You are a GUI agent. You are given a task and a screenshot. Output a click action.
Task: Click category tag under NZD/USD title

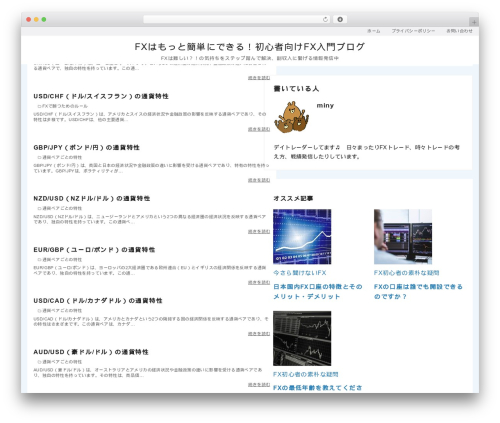[60, 208]
